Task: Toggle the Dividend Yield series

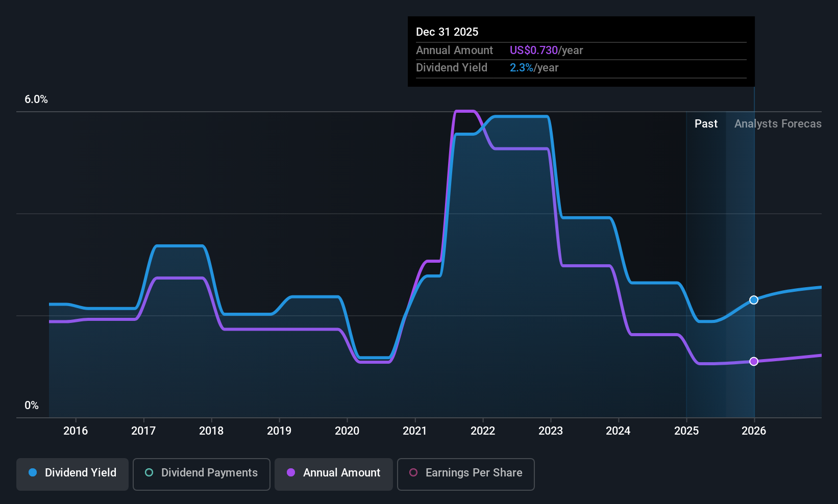Action: click(72, 474)
